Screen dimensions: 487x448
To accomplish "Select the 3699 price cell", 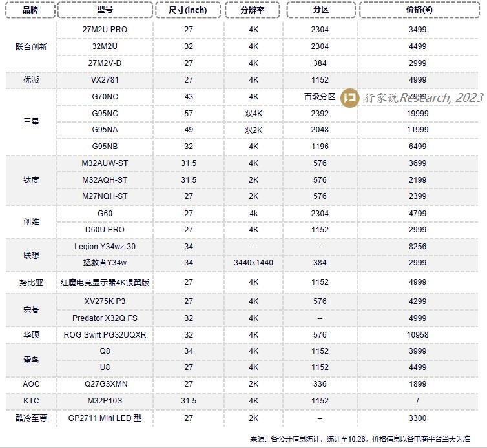I will click(418, 163).
